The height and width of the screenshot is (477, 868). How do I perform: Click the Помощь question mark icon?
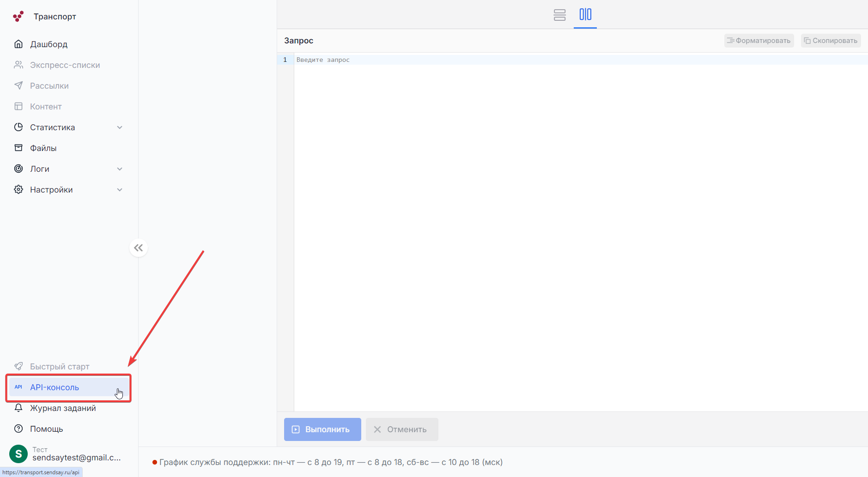pyautogui.click(x=18, y=429)
